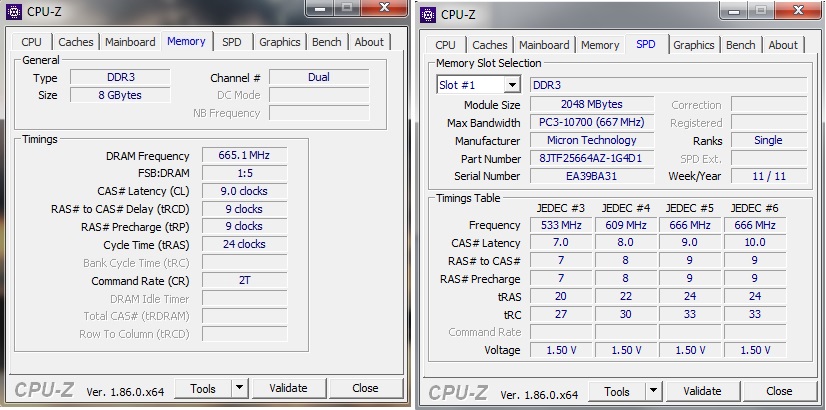Click CPU-Z app icon in right window title bar
The height and width of the screenshot is (410, 826).
[x=428, y=14]
